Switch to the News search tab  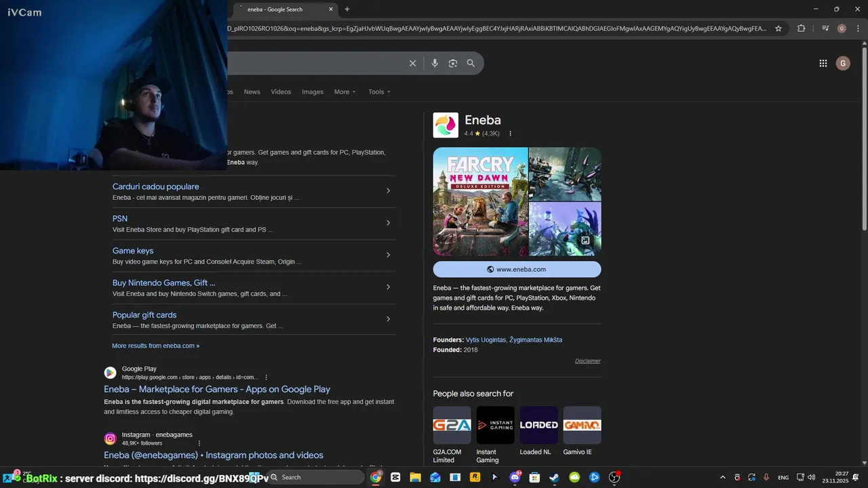tap(252, 91)
